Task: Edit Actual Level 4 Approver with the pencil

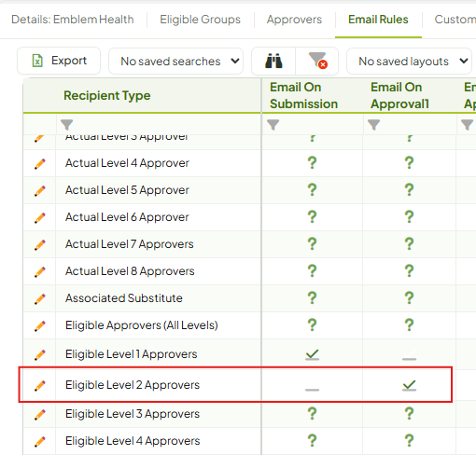Action: click(x=39, y=163)
